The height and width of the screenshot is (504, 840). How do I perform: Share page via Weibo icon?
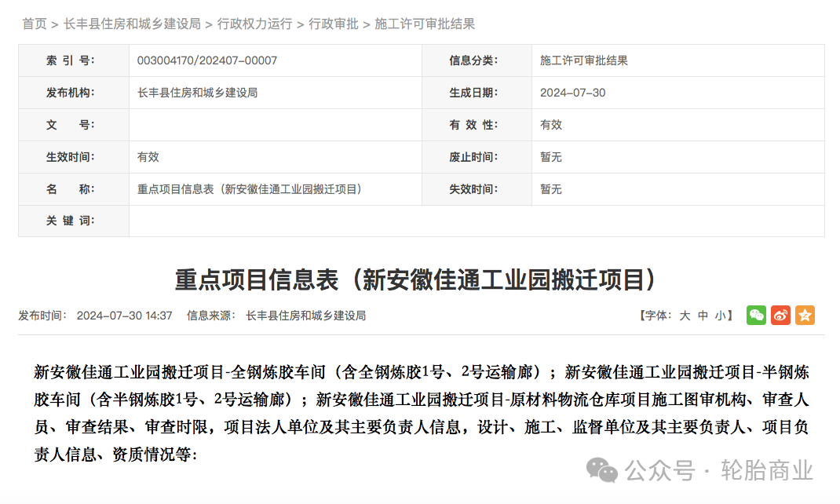pyautogui.click(x=780, y=316)
